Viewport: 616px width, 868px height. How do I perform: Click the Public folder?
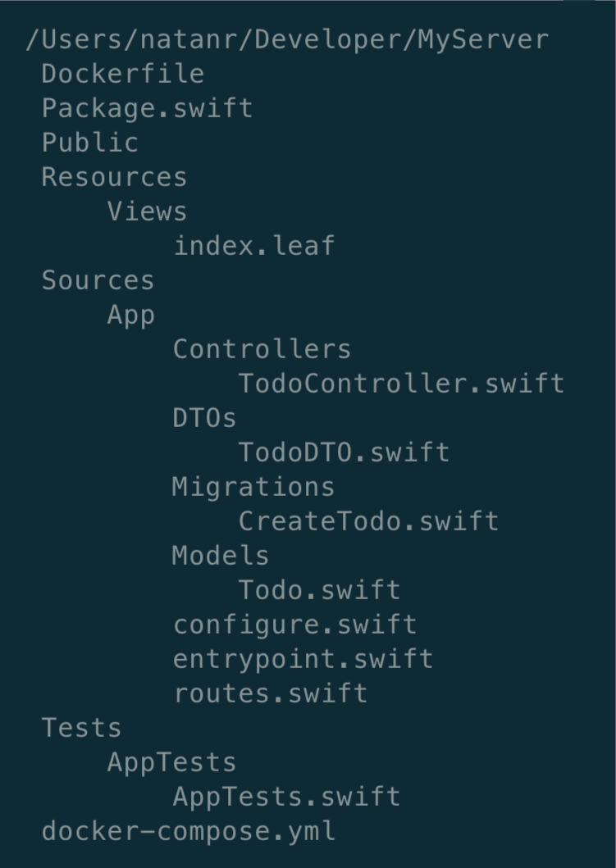coord(90,143)
